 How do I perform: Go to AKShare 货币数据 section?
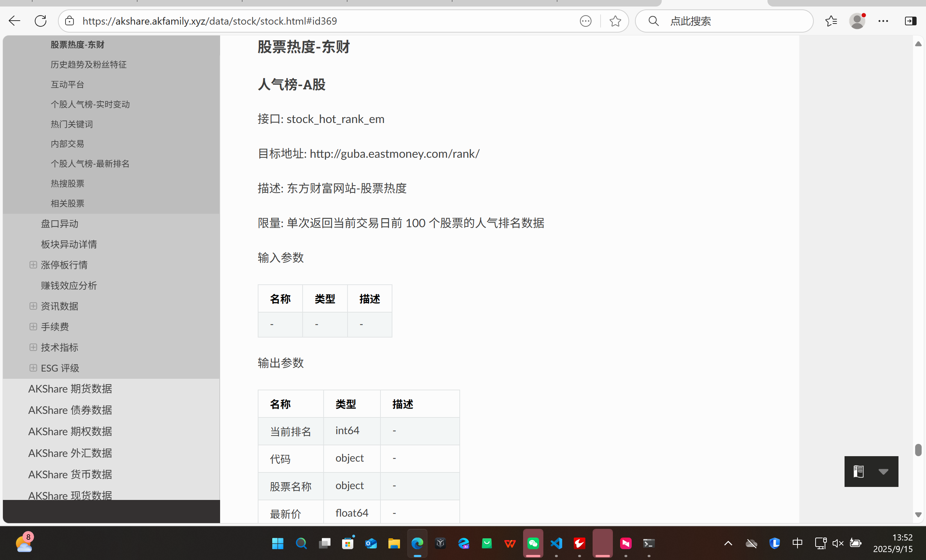click(70, 475)
